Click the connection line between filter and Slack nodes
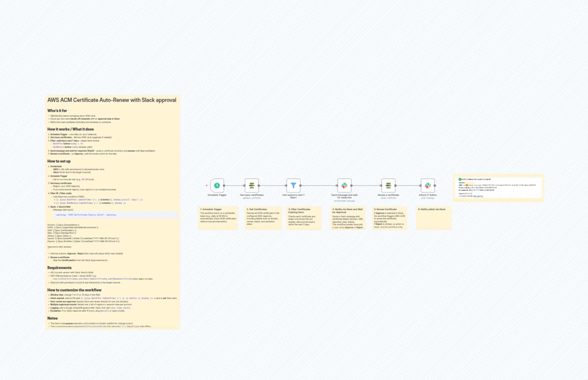The image size is (588, 380). click(319, 186)
